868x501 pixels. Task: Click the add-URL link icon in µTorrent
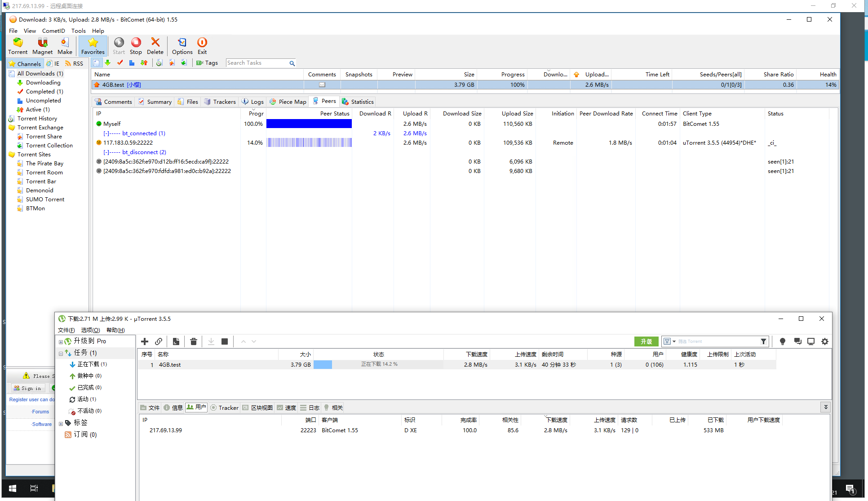(x=159, y=341)
